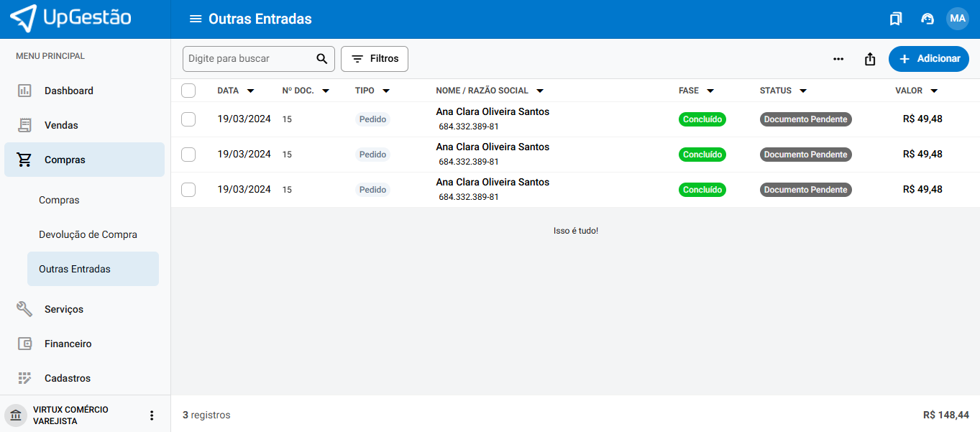Open the support headset icon
Image resolution: width=980 pixels, height=432 pixels.
point(928,19)
